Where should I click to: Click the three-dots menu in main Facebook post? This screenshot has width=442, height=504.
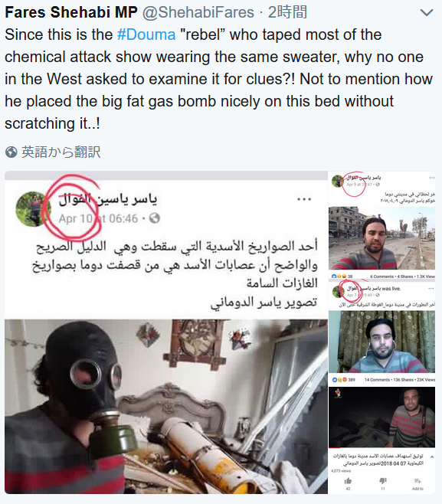[x=304, y=199]
